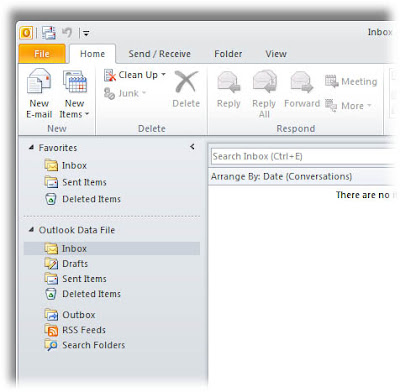Click the Meeting reply button
Screen dimensions: 400x392
pos(351,81)
